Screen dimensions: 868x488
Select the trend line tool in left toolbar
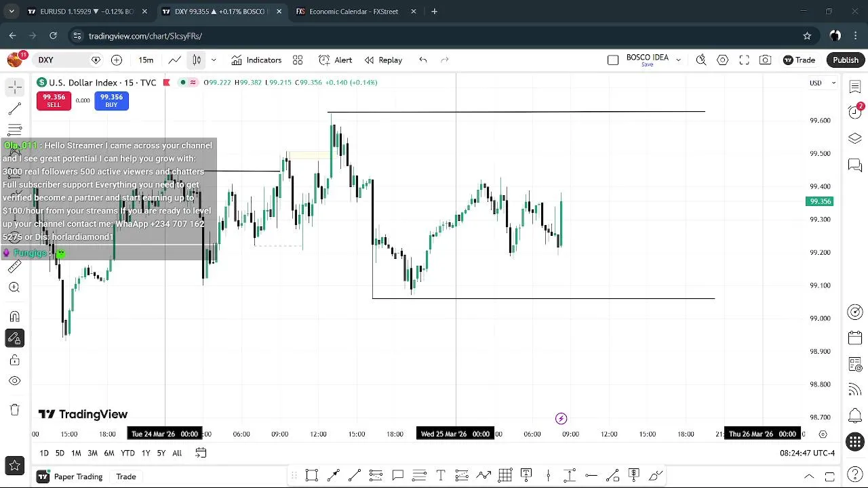tap(14, 108)
